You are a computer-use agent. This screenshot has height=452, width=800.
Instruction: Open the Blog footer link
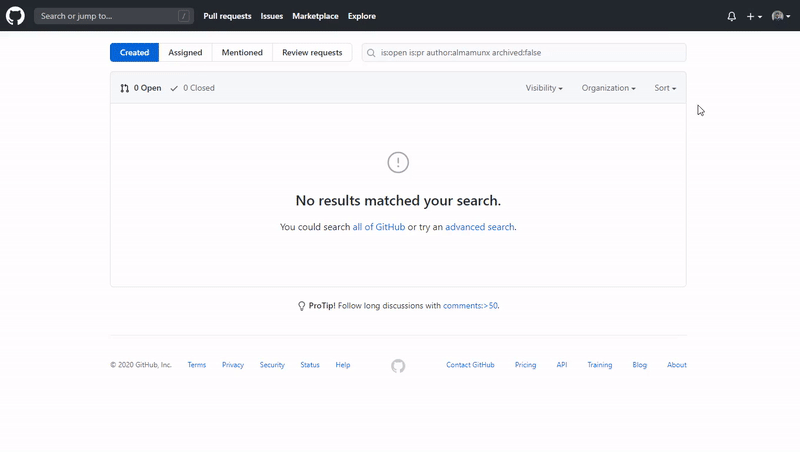point(640,365)
